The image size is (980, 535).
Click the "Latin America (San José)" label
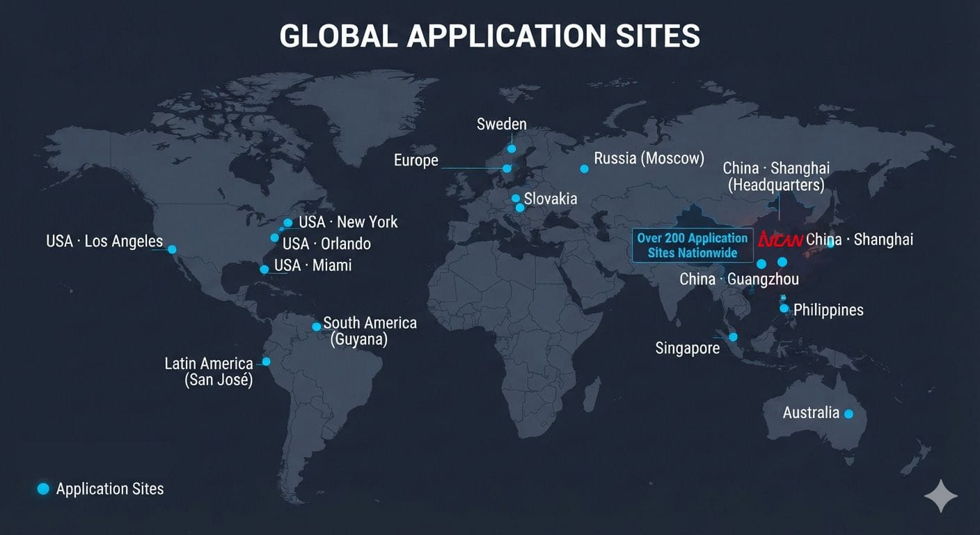click(x=209, y=372)
